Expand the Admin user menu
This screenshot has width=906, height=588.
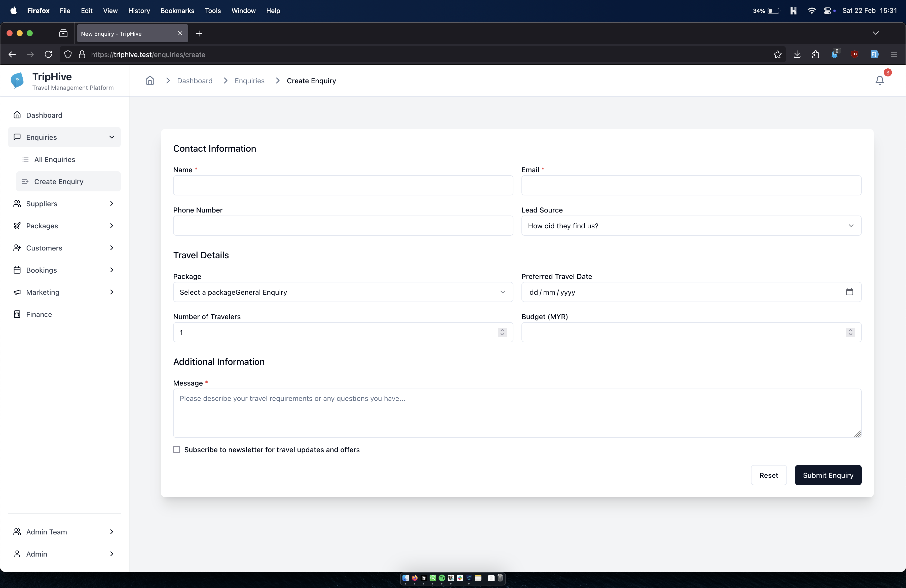(64, 553)
